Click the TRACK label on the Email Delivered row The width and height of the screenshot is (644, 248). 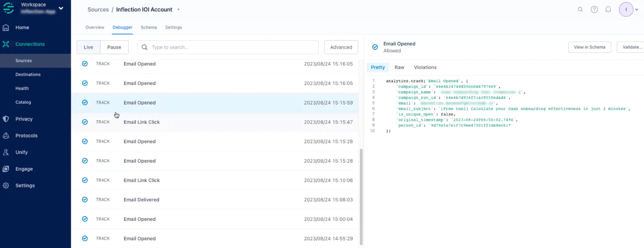click(103, 200)
